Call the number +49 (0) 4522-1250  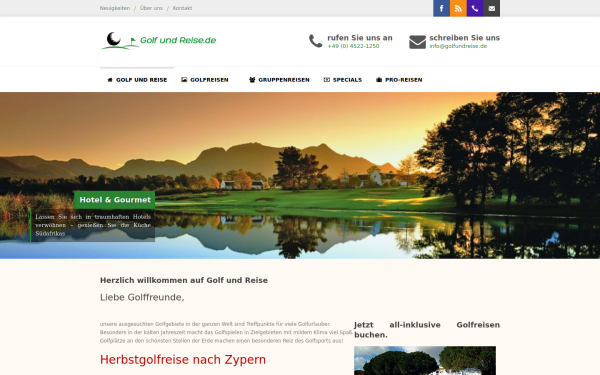point(353,46)
